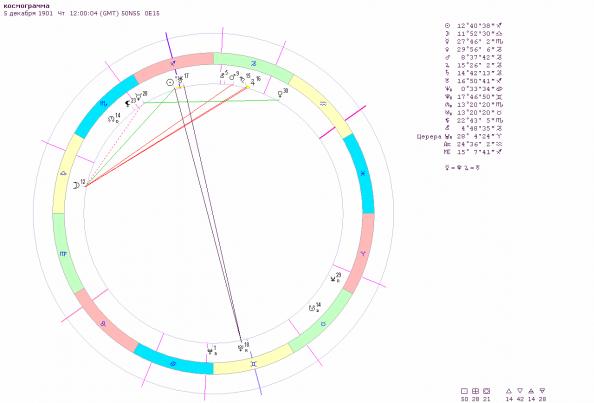Click the yellow Gemini zodiac sector
594x403 pixels.
(253, 361)
